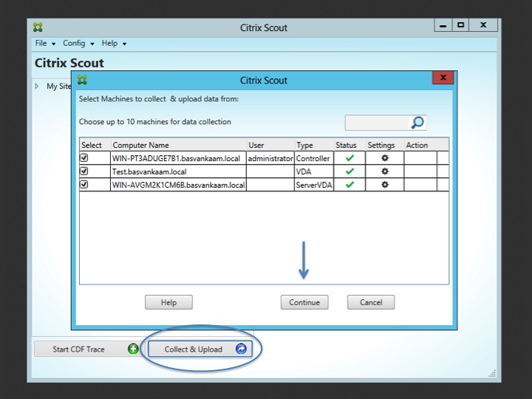This screenshot has height=399, width=532.
Task: Minimize the main Citrix Scout window
Action: tap(443, 25)
